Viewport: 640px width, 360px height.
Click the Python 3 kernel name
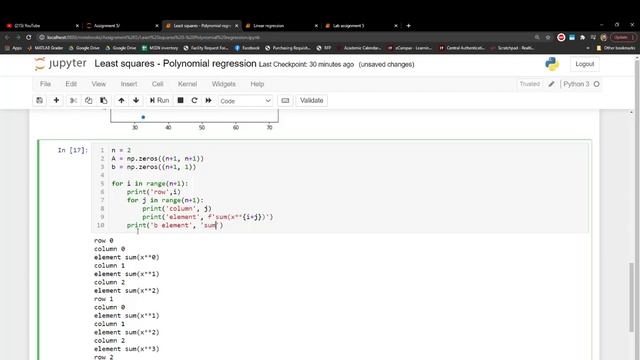coord(576,84)
